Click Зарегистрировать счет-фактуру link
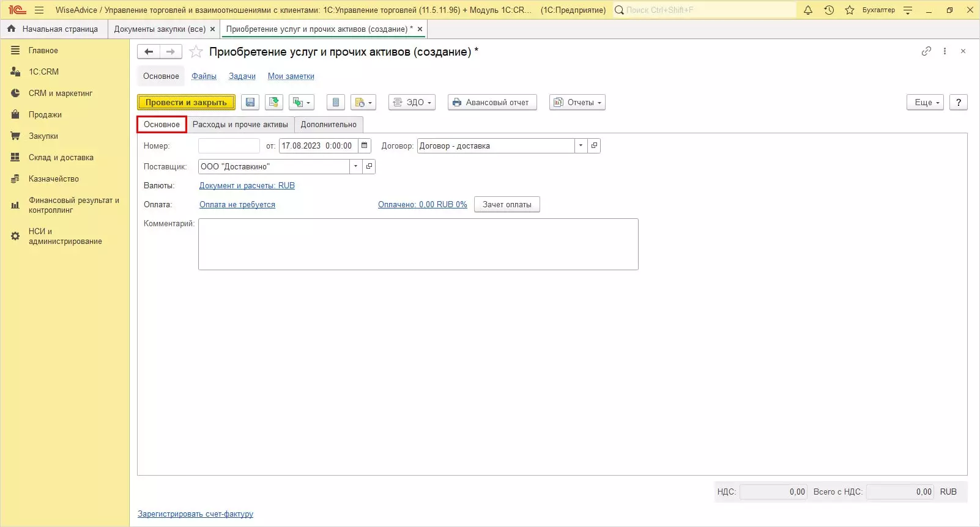 (195, 514)
